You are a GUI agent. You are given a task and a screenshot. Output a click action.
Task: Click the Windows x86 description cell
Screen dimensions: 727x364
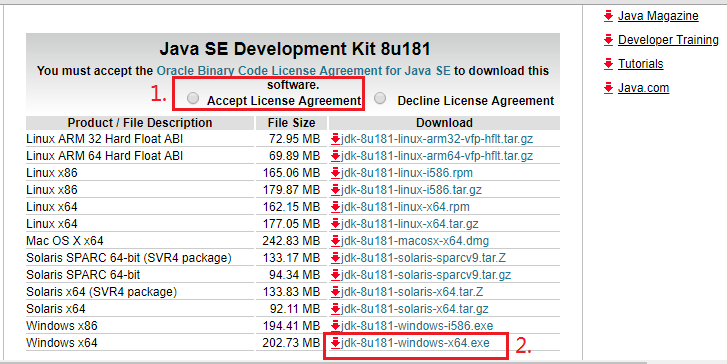pos(62,326)
